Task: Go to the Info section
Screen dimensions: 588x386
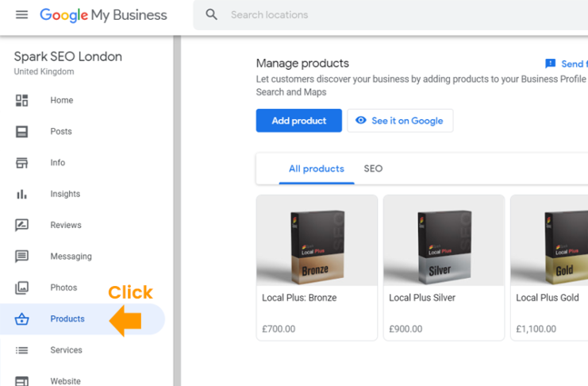Action: coord(58,163)
